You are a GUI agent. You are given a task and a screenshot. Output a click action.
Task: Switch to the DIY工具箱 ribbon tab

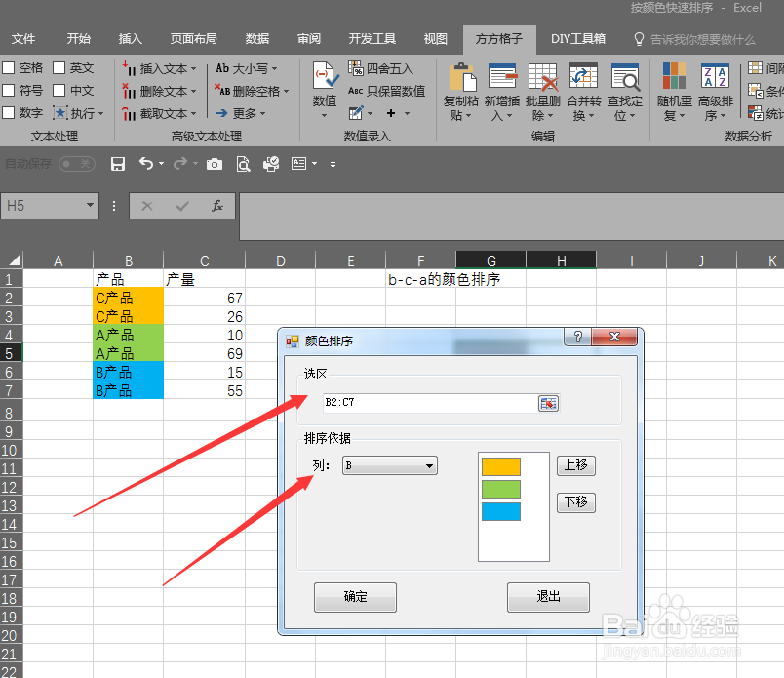point(578,39)
